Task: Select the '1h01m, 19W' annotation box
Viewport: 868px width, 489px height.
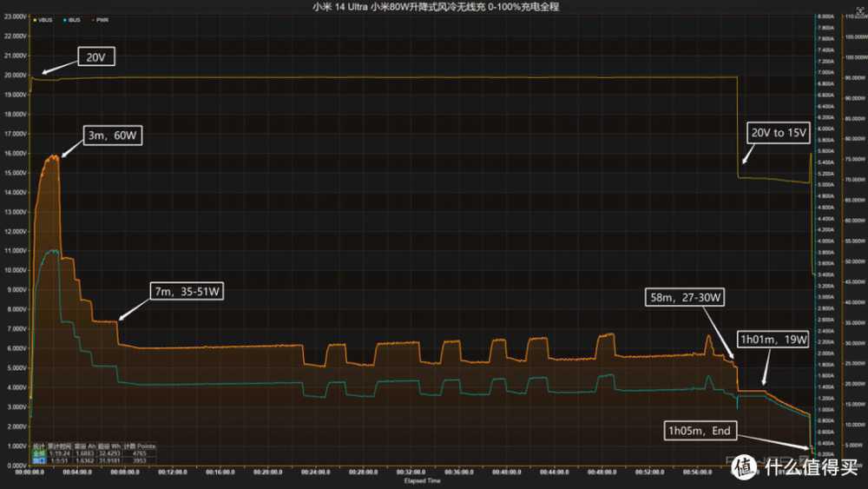Action: pos(772,340)
